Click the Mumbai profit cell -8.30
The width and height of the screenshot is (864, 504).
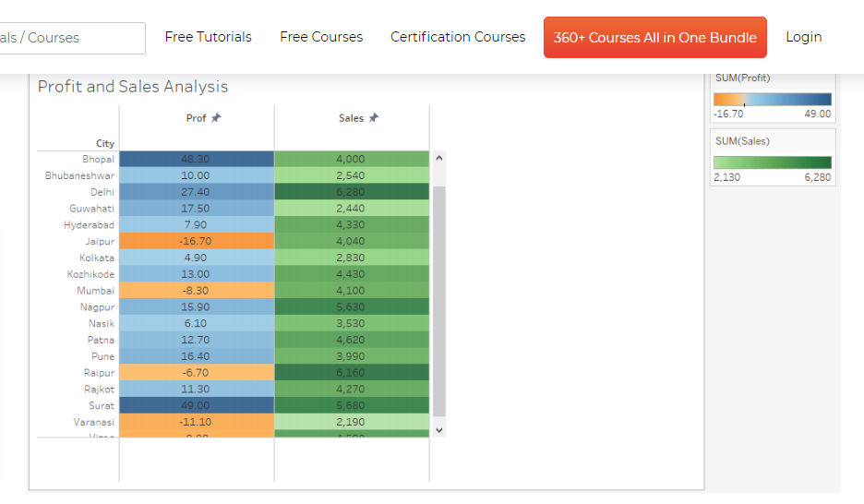pyautogui.click(x=197, y=290)
